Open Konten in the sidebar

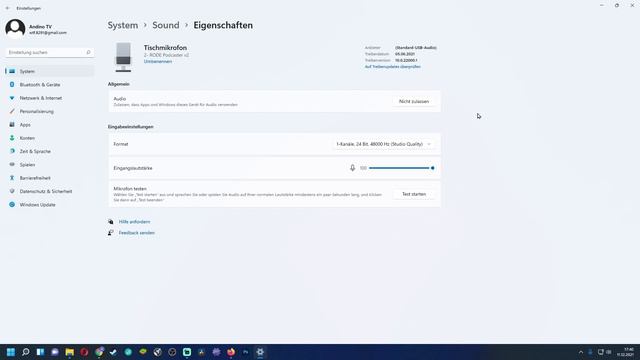49,138
